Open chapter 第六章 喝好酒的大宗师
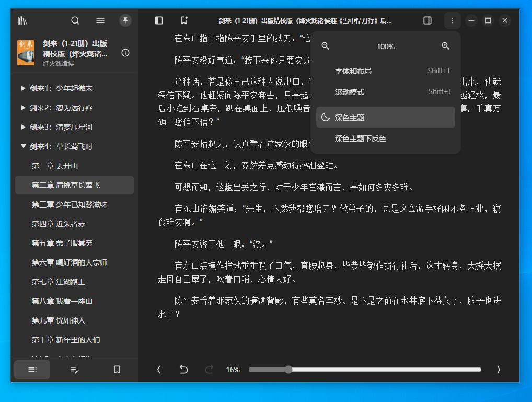 pos(74,262)
